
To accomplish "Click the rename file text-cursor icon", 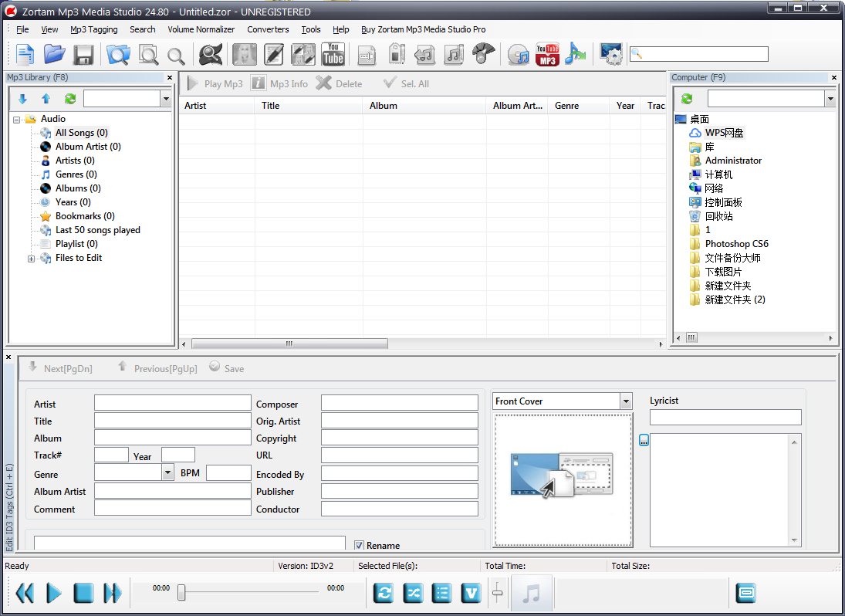I will pos(367,56).
